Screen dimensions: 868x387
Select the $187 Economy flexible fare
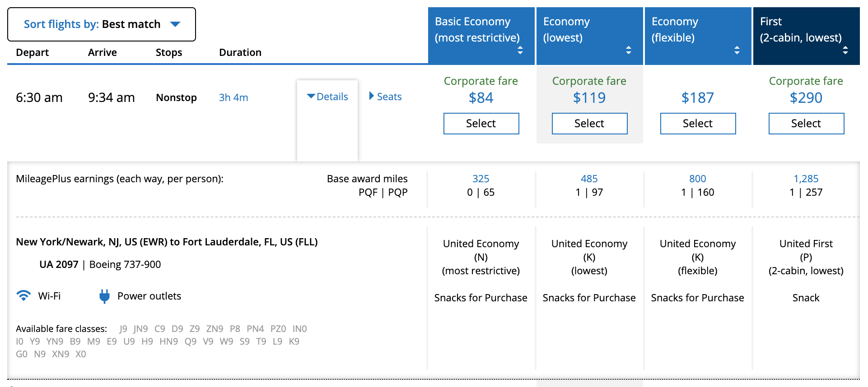pyautogui.click(x=698, y=124)
